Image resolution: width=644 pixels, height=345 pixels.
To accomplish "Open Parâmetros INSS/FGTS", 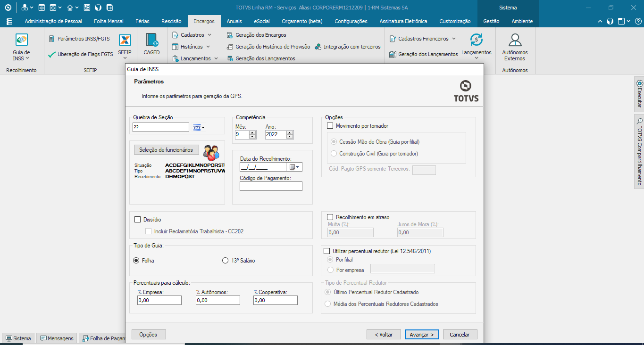I will click(x=79, y=39).
